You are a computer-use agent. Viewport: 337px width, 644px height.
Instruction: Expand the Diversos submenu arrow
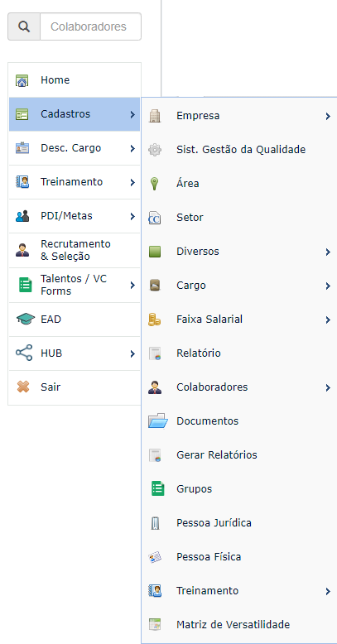(x=328, y=252)
